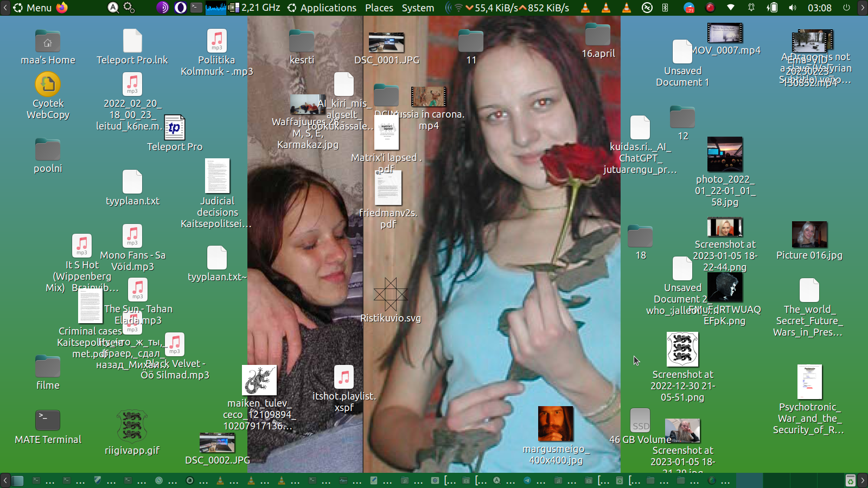Select the Teleport Pro 'tp' icon
This screenshot has width=868, height=488.
[x=175, y=133]
